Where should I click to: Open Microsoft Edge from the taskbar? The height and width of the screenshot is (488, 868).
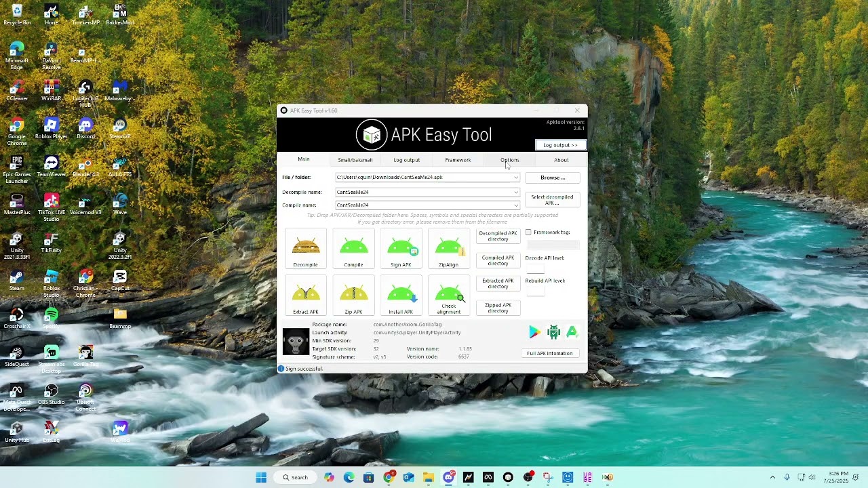349,477
